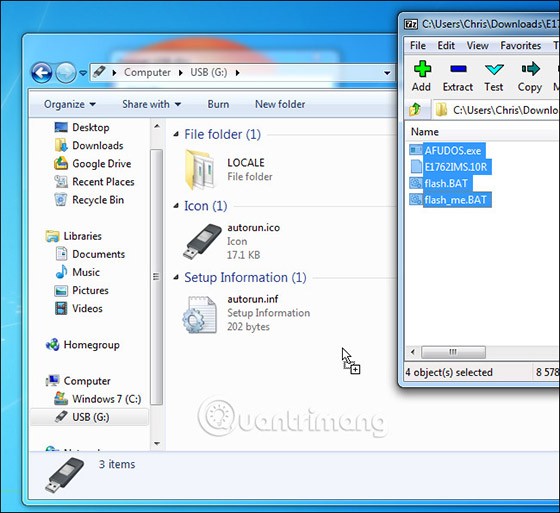The image size is (560, 513).
Task: Click the Burn button
Action: 218,104
